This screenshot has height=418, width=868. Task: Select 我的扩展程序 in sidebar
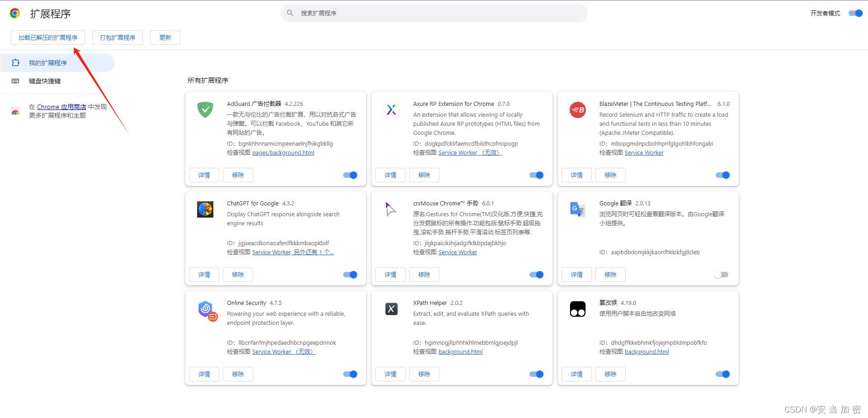click(57, 63)
